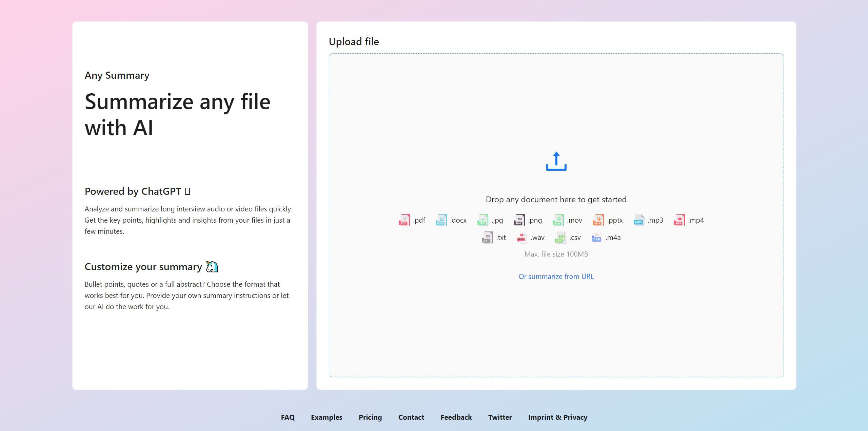The width and height of the screenshot is (868, 431).
Task: Click the PDF file type icon
Action: point(404,220)
